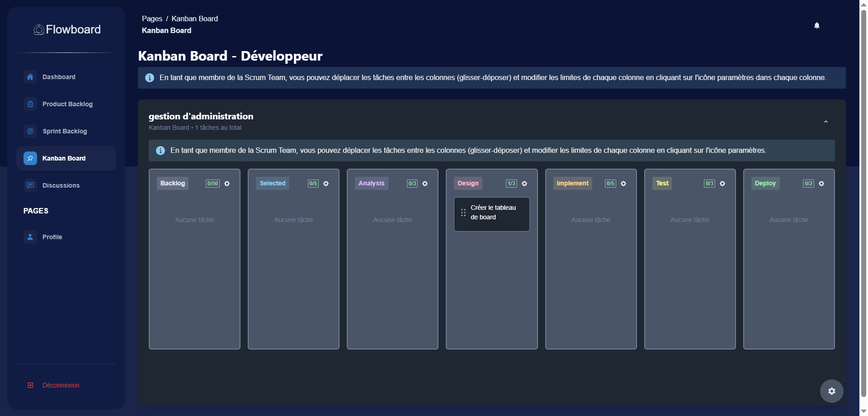Click the vertical scrollbar thumb
The height and width of the screenshot is (416, 868).
(863, 203)
